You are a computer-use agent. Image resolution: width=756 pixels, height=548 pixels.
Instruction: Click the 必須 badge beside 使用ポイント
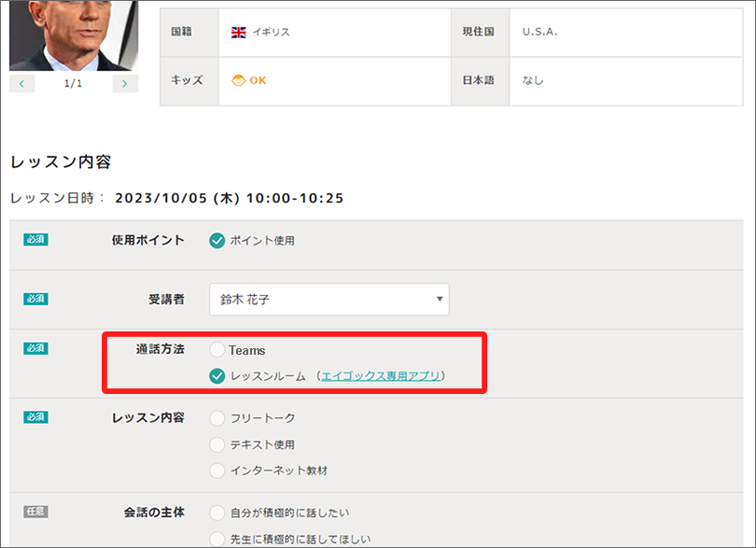(35, 239)
